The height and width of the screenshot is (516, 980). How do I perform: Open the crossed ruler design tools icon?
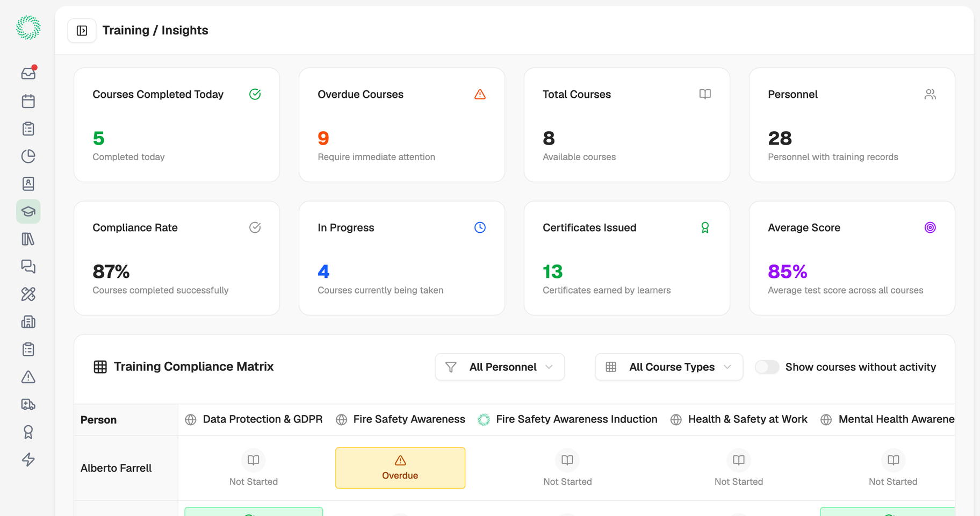coord(28,294)
